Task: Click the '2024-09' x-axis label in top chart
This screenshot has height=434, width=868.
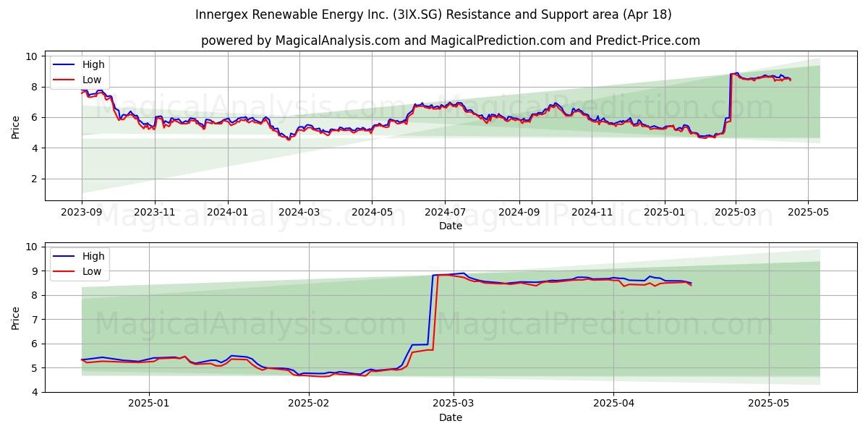Action: (519, 213)
